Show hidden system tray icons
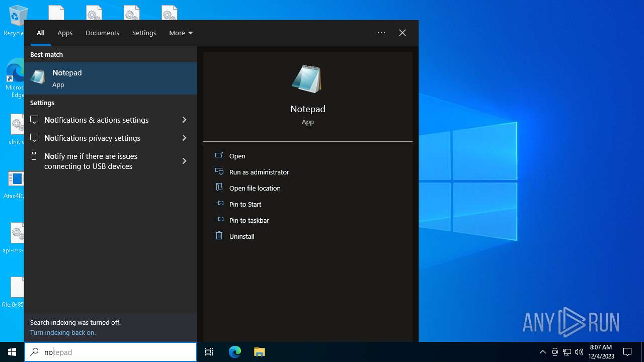Image resolution: width=644 pixels, height=362 pixels. click(542, 352)
